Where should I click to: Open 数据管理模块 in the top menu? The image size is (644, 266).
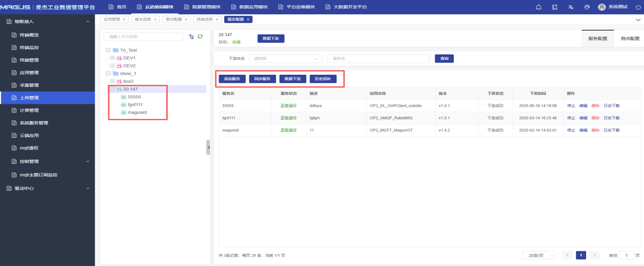pyautogui.click(x=202, y=7)
